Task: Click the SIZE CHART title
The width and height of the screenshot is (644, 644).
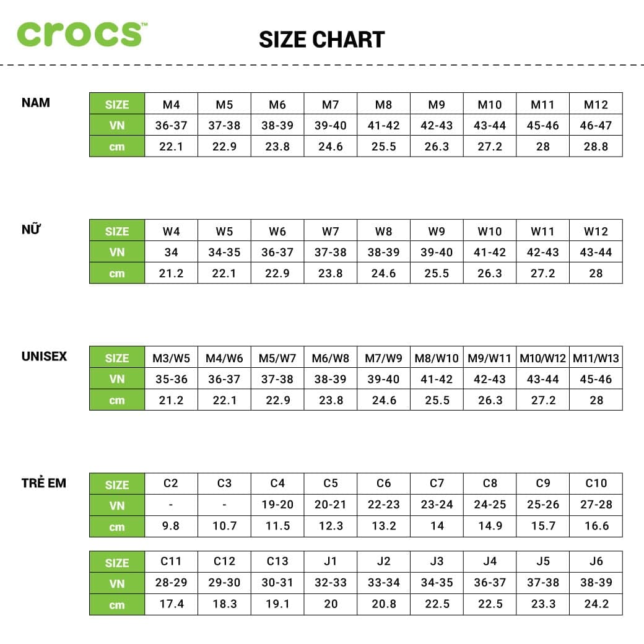Action: [321, 40]
